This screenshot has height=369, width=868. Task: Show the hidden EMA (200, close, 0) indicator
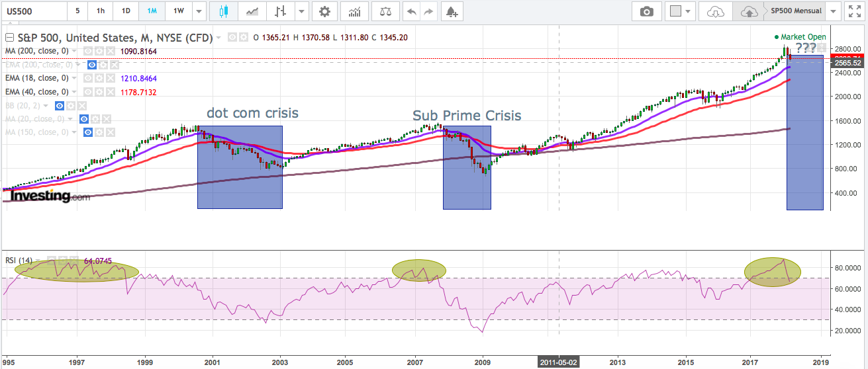pos(93,65)
